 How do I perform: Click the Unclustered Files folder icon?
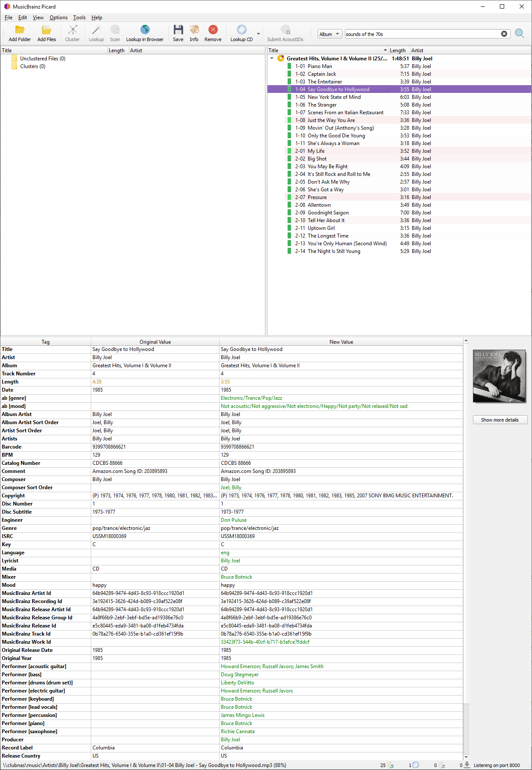click(x=15, y=59)
